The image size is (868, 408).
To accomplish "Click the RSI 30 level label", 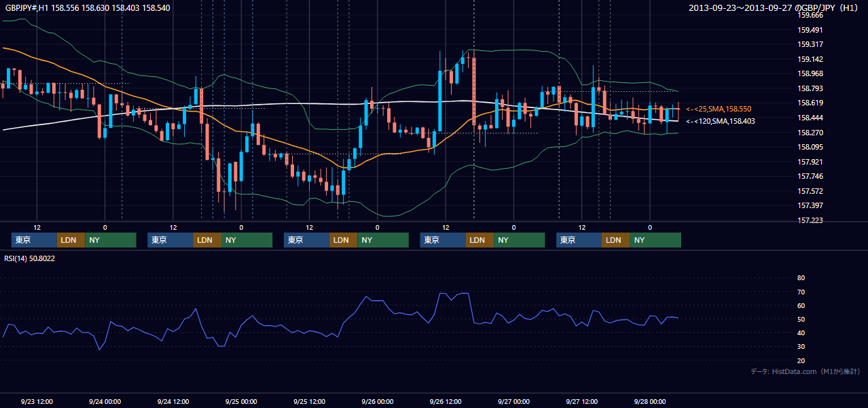I will click(x=801, y=347).
